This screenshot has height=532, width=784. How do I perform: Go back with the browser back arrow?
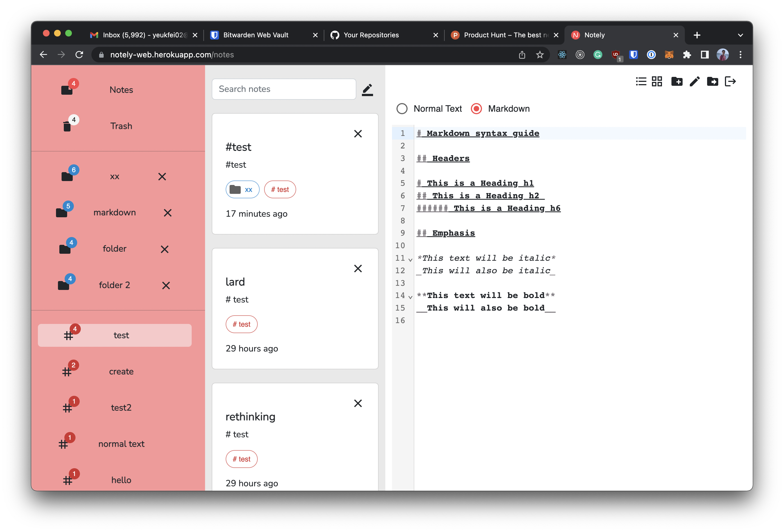[43, 55]
